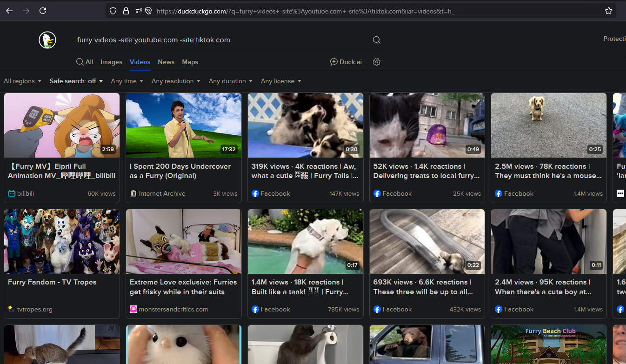The height and width of the screenshot is (364, 626).
Task: Bookmark this page with the star icon
Action: coord(609,11)
